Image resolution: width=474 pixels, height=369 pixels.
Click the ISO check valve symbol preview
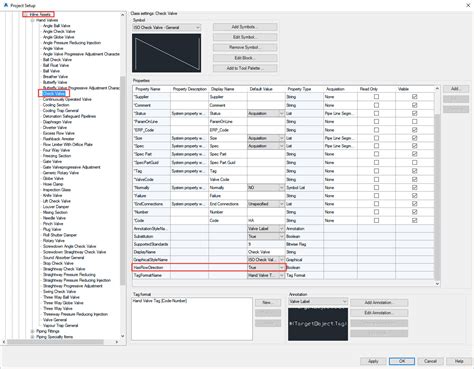click(166, 53)
